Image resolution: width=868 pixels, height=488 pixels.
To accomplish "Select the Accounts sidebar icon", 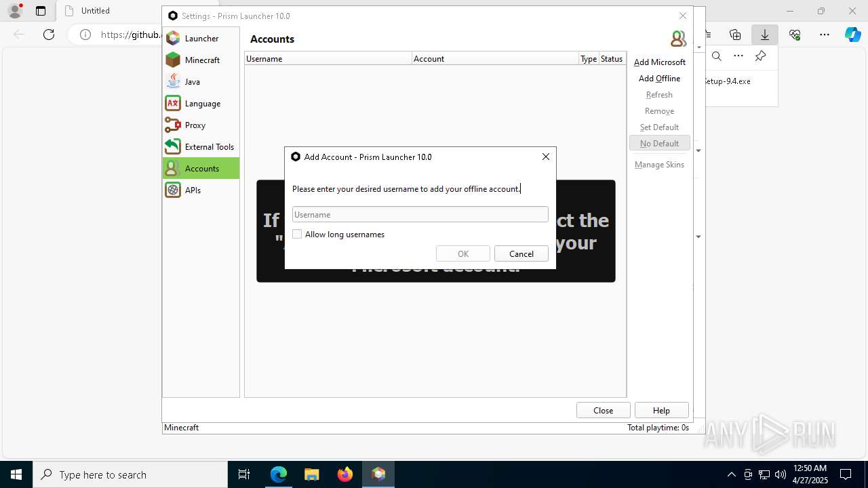I will click(x=173, y=168).
